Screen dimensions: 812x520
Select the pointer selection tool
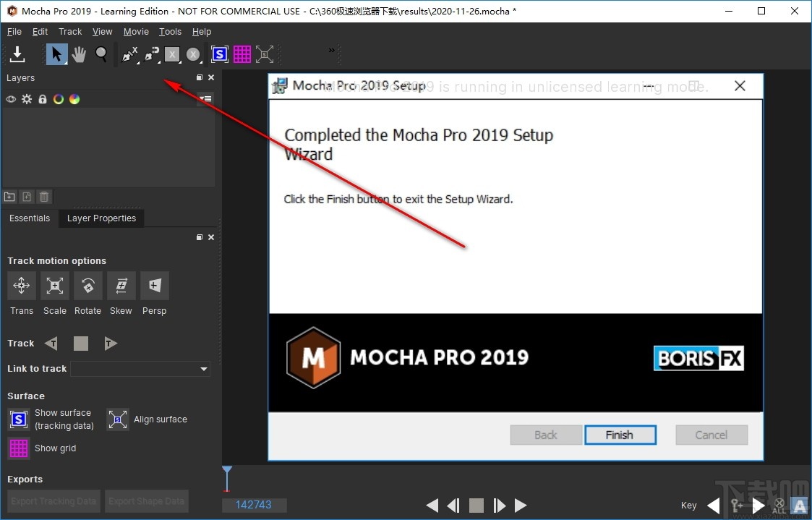click(x=56, y=54)
